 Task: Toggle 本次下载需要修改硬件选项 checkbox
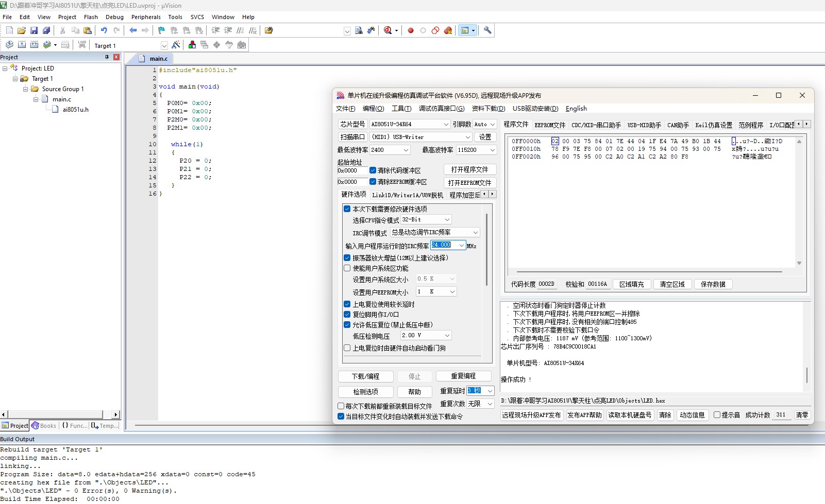pyautogui.click(x=347, y=209)
